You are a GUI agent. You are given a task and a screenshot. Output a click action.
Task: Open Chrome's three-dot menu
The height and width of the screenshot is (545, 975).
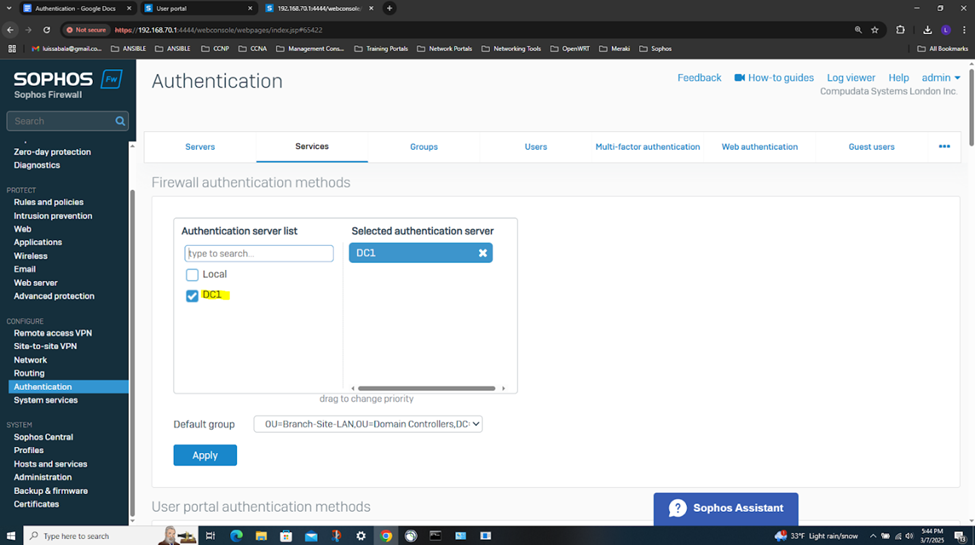(x=964, y=30)
